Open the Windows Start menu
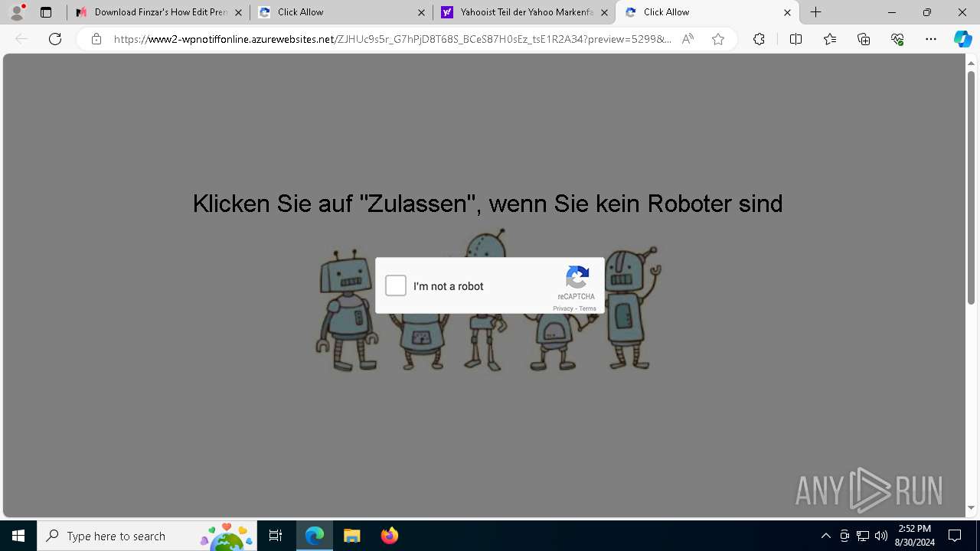980x551 pixels. [18, 536]
